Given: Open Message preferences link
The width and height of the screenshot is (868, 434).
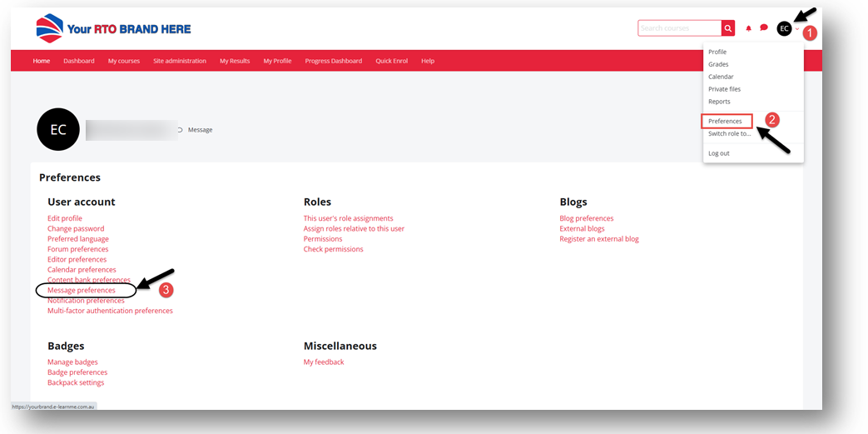Looking at the screenshot, I should point(82,290).
